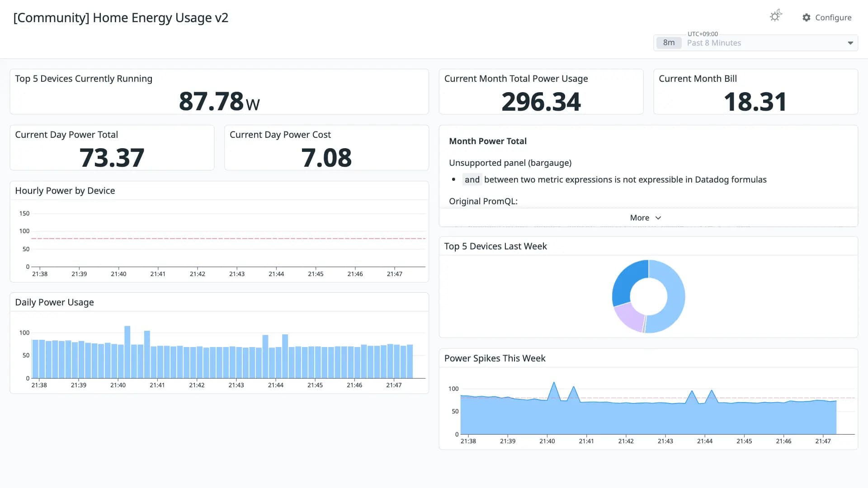Viewport: 868px width, 488px height.
Task: Click the Top 5 Devices Currently Running title
Action: pos(84,79)
